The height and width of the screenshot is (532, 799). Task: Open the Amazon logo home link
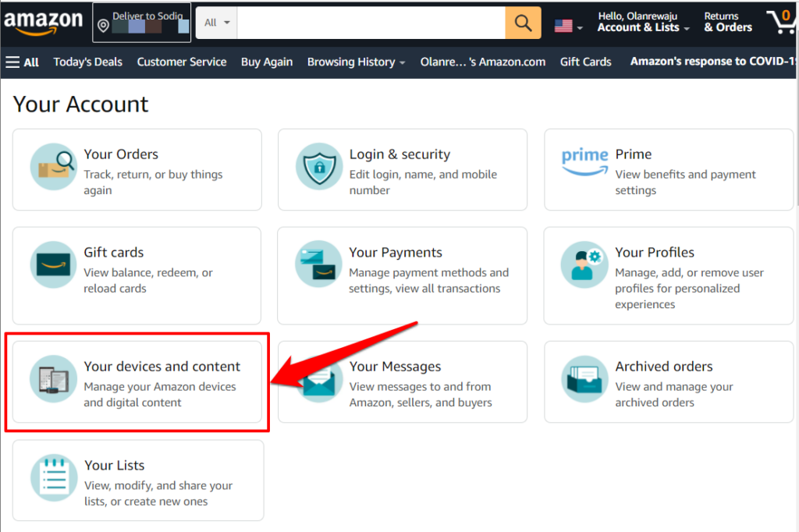tap(44, 23)
